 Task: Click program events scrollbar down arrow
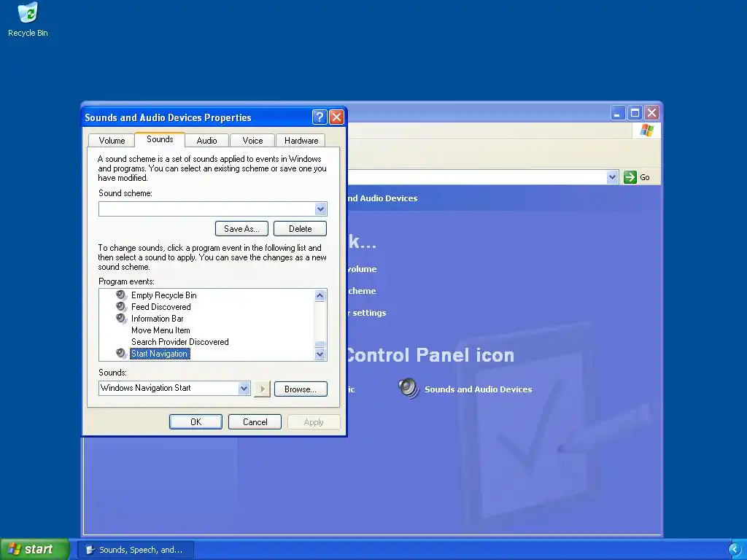pos(320,354)
